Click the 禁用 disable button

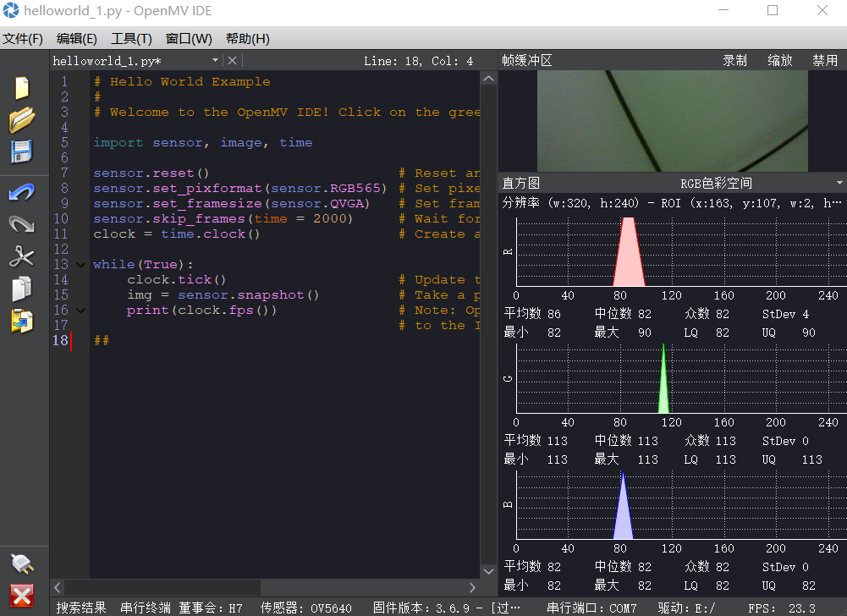point(825,61)
